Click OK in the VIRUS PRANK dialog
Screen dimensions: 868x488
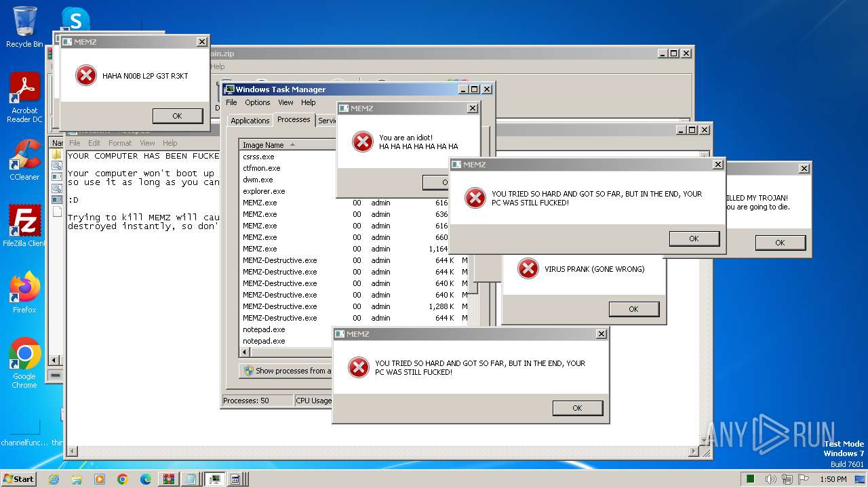tap(634, 309)
